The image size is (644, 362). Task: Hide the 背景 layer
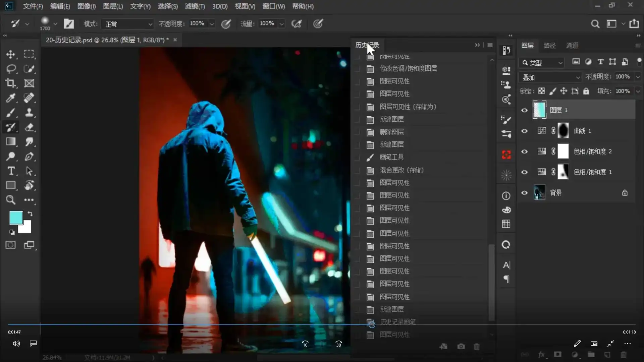525,192
